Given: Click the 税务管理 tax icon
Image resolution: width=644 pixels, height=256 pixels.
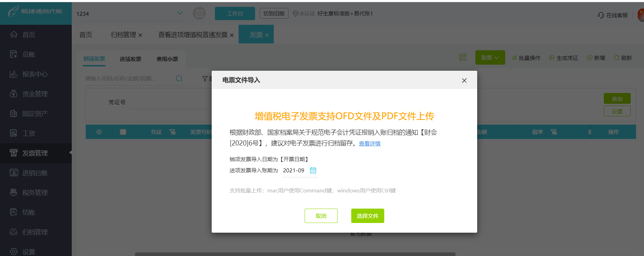Looking at the screenshot, I should click(x=14, y=192).
